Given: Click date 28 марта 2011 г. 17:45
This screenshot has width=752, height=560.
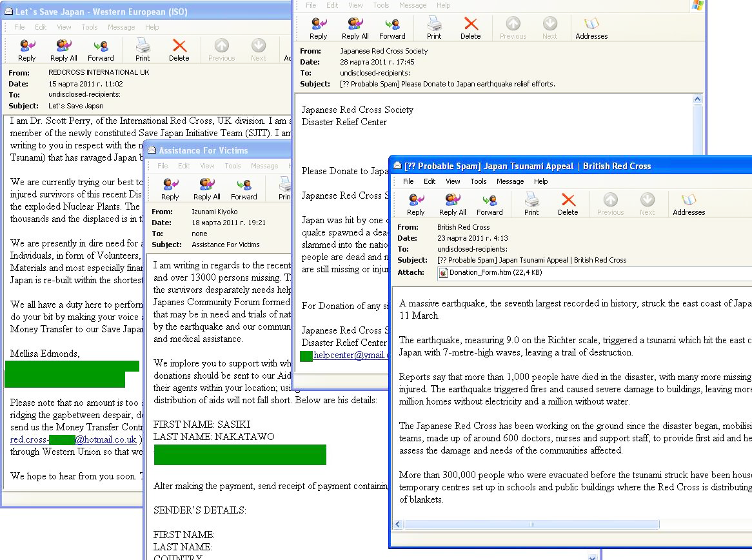Looking at the screenshot, I should click(x=377, y=62).
